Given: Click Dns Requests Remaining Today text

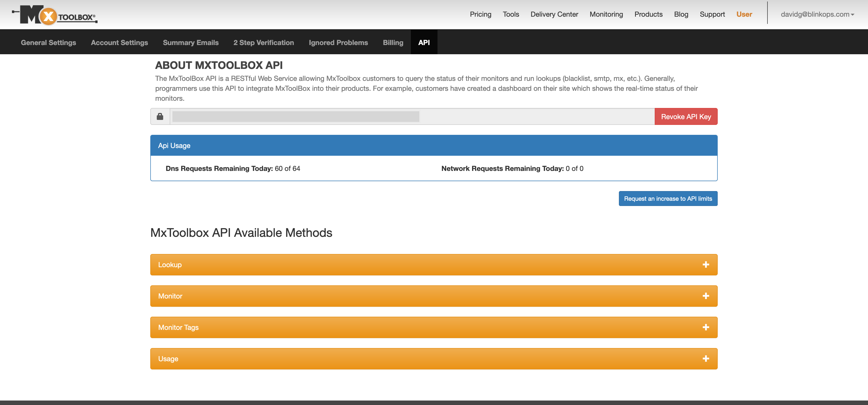Looking at the screenshot, I should pyautogui.click(x=233, y=168).
